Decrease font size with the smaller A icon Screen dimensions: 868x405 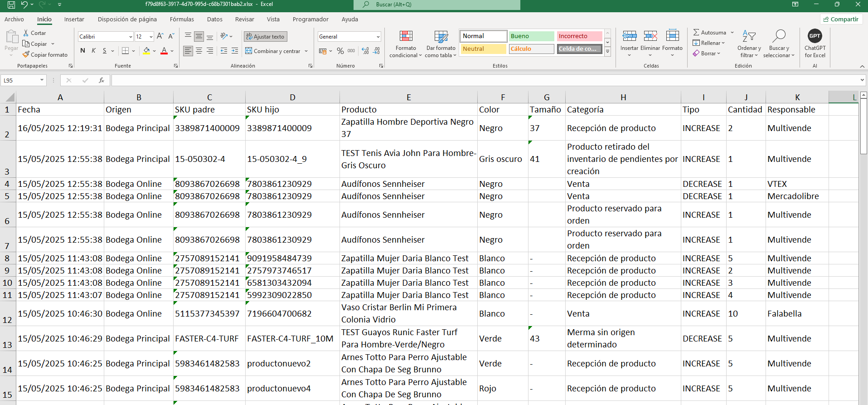coord(171,36)
